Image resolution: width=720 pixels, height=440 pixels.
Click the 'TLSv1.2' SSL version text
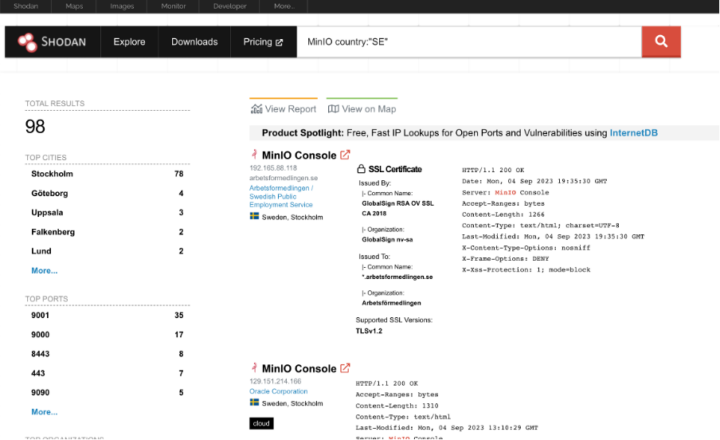369,331
